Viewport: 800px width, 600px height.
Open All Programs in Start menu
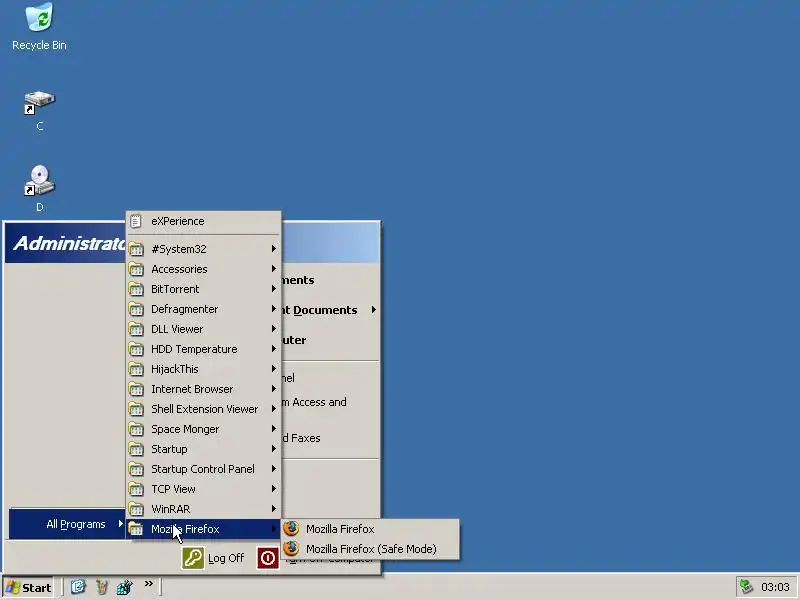coord(67,524)
